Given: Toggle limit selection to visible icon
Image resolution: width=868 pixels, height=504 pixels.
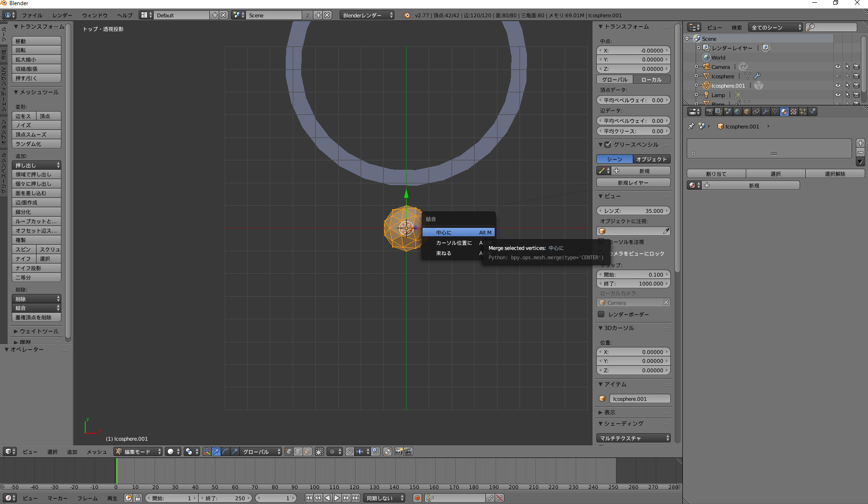Looking at the screenshot, I should [319, 451].
